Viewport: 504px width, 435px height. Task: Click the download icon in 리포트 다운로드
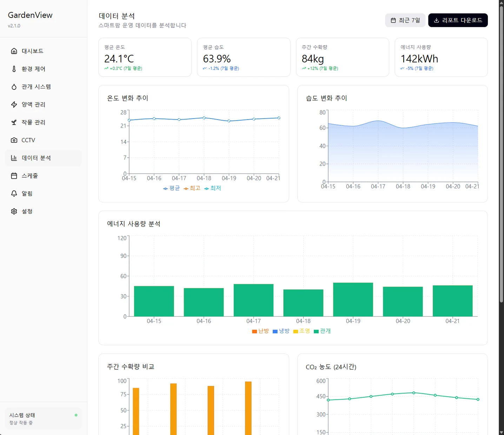[437, 20]
